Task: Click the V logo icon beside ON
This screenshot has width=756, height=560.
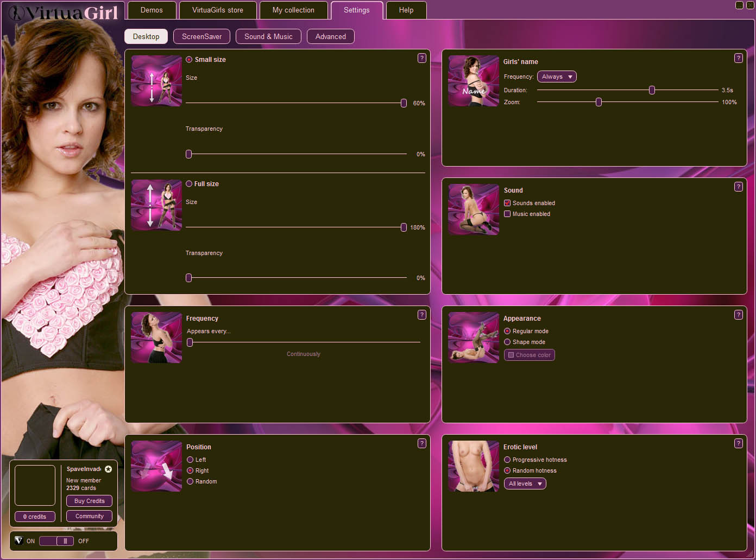Action: [x=18, y=540]
